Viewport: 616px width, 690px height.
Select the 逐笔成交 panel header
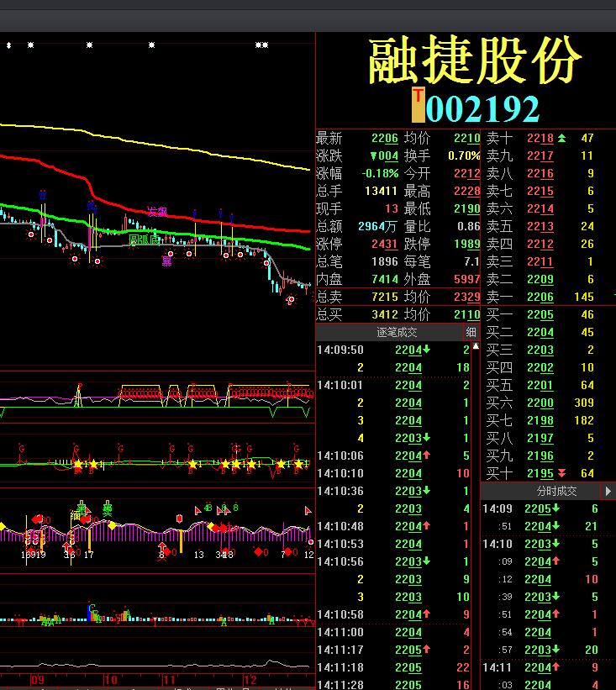[x=397, y=332]
